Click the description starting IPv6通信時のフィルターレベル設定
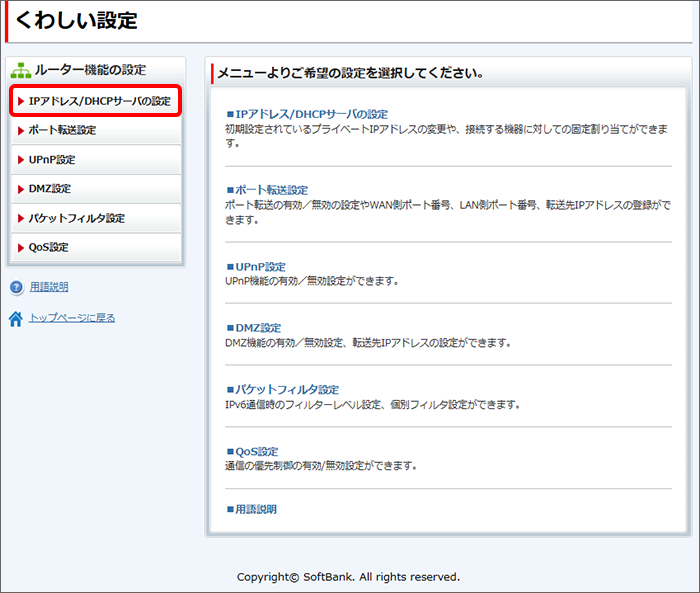The height and width of the screenshot is (593, 700). 372,405
